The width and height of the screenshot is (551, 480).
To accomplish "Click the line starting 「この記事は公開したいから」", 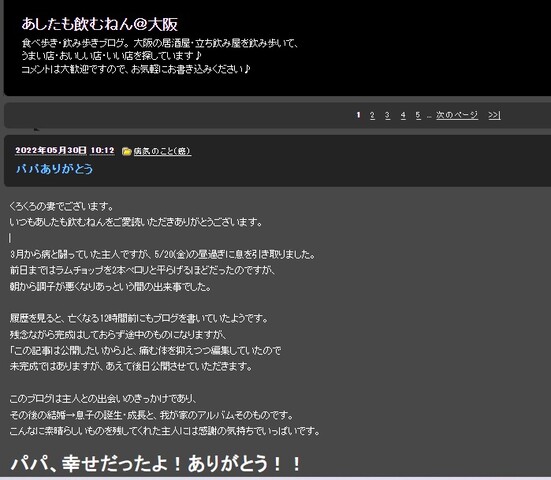I will (145, 351).
